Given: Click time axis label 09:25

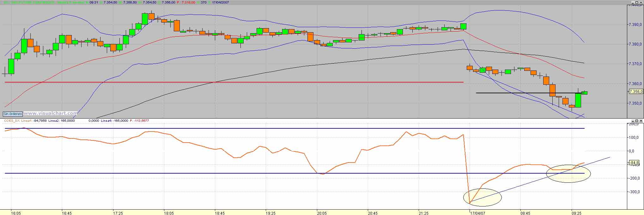Looking at the screenshot, I should (x=577, y=213).
